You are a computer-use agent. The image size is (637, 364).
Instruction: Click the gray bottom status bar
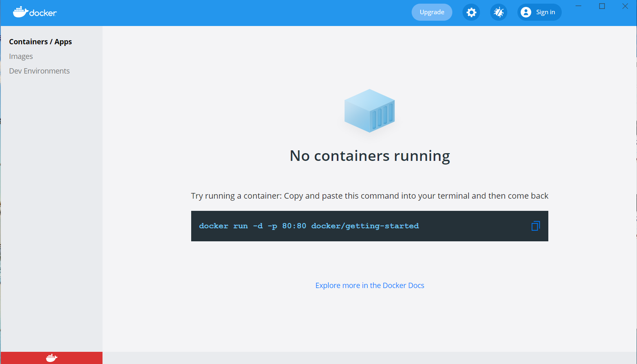click(x=369, y=358)
